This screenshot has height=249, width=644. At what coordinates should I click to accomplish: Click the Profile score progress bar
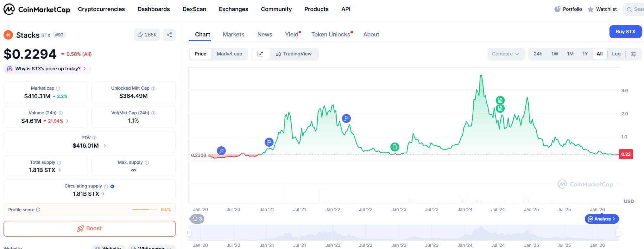pyautogui.click(x=145, y=210)
